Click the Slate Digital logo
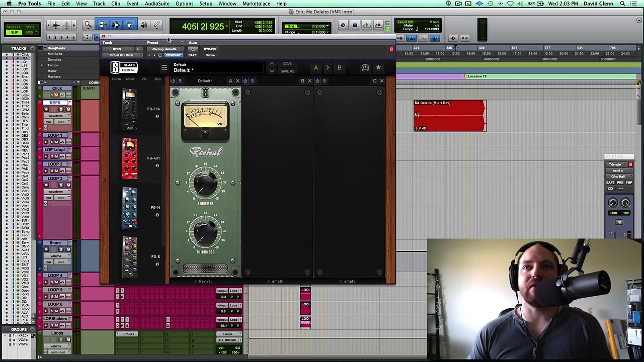644x362 pixels. [124, 67]
